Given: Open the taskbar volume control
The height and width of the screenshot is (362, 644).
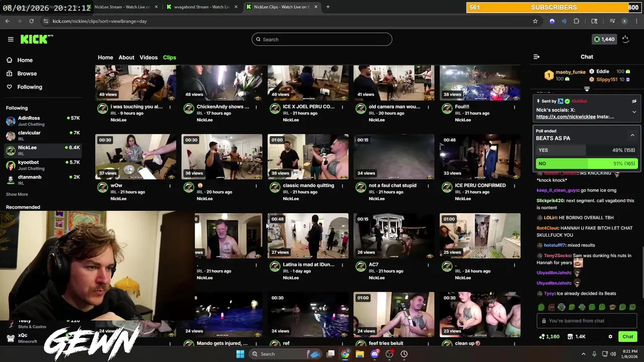Looking at the screenshot, I should pyautogui.click(x=614, y=354).
